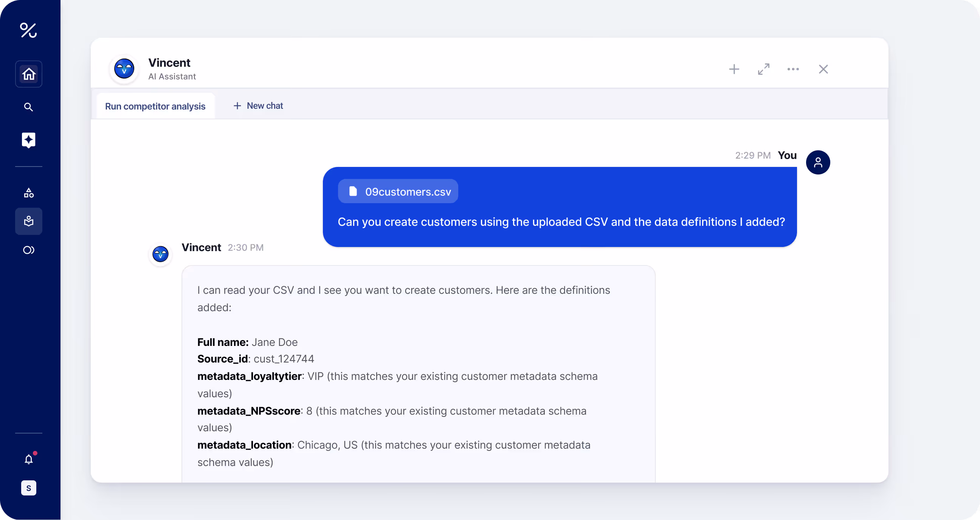Open the Home icon in sidebar

[x=28, y=73]
